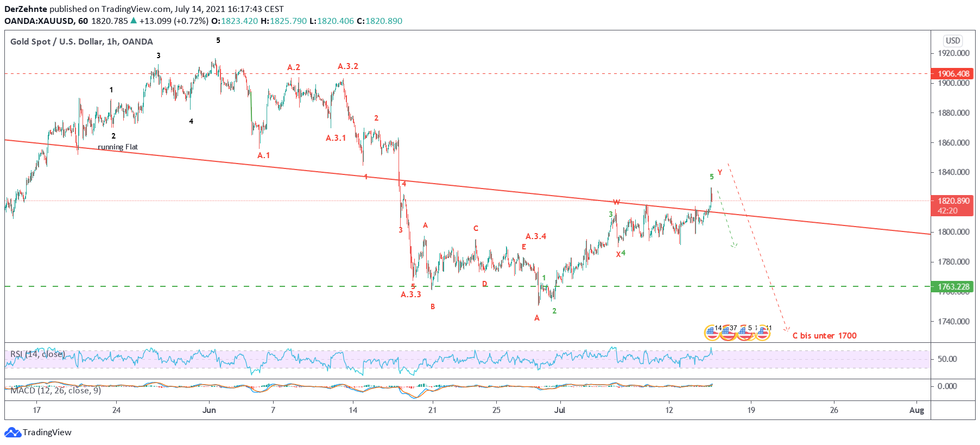Image resolution: width=980 pixels, height=445 pixels.
Task: Click the Aug label on the time axis
Action: 917,410
